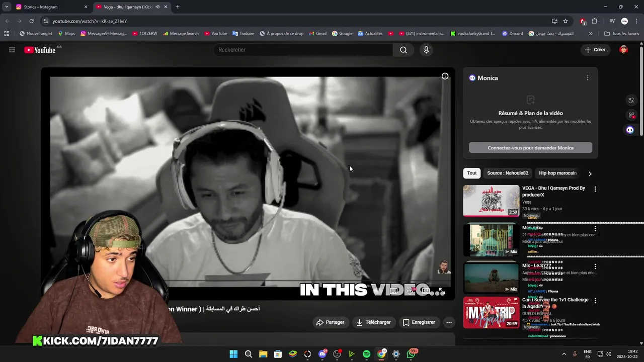Screen dimensions: 644x362
Task: Open Monica panel options menu
Action: 587,78
